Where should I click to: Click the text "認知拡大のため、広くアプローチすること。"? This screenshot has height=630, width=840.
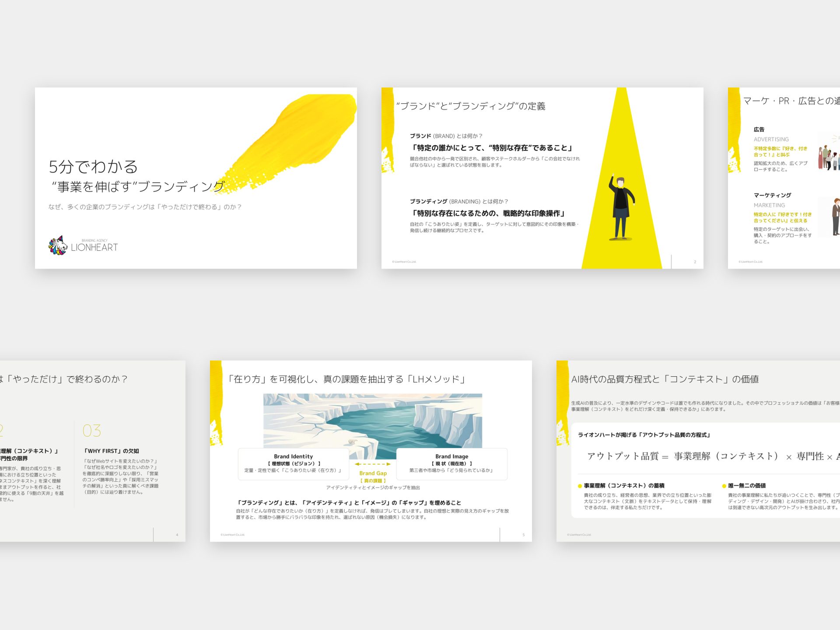(x=780, y=166)
